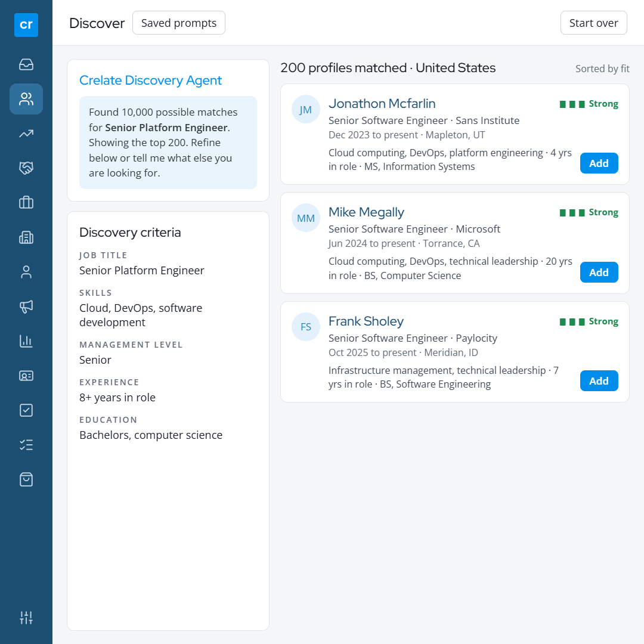Screen dimensions: 644x644
Task: Click the cr logo in the sidebar
Action: coord(26,25)
